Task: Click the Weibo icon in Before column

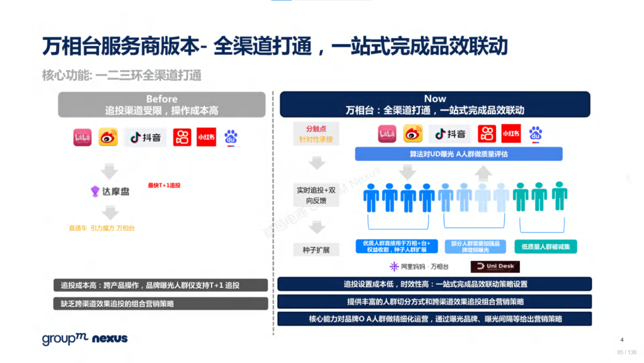Action: (108, 137)
